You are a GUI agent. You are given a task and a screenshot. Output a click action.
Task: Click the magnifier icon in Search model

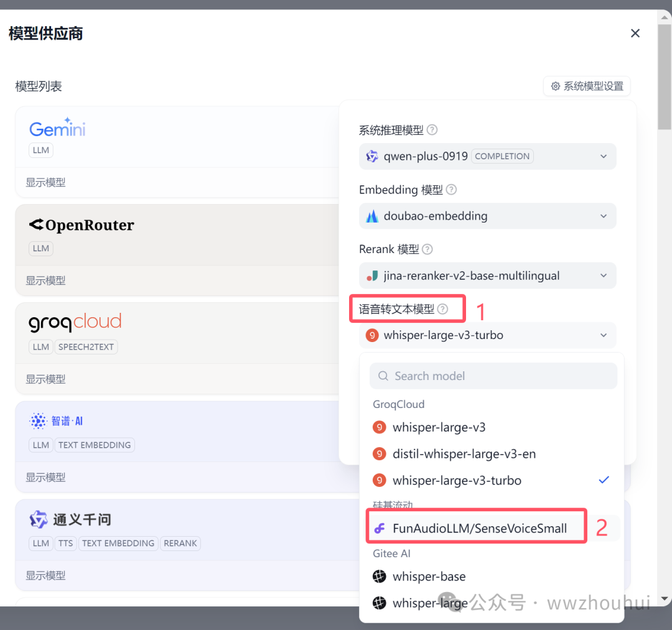[383, 376]
